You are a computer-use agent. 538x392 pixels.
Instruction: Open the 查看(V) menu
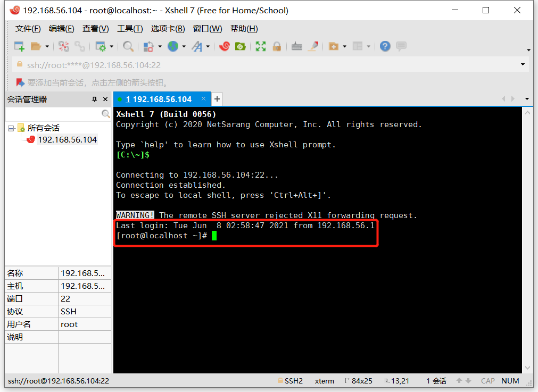tap(95, 29)
